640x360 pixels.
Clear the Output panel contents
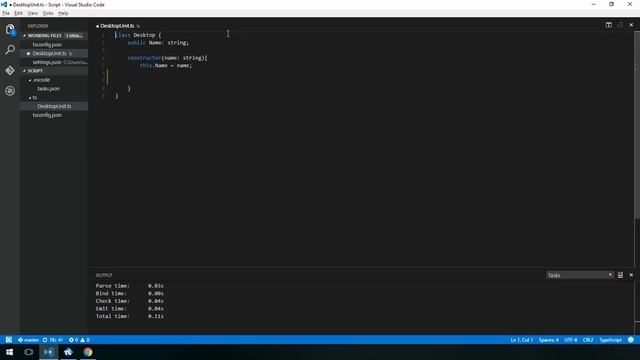coord(620,275)
